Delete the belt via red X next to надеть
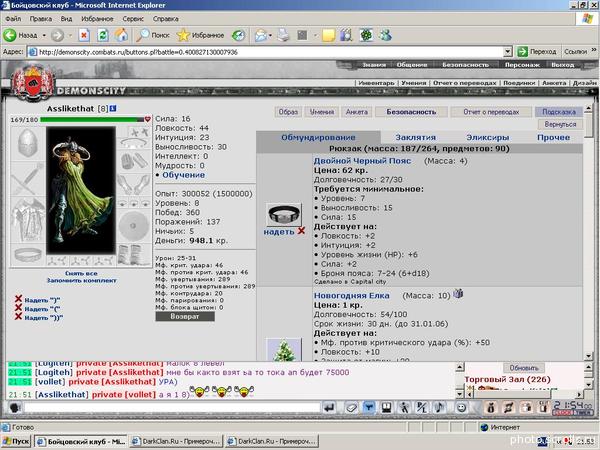This screenshot has height=450, width=600. click(301, 231)
